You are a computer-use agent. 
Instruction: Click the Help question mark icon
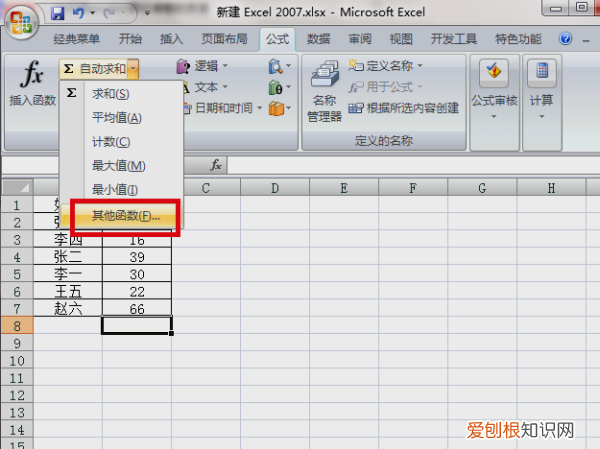coord(565,40)
